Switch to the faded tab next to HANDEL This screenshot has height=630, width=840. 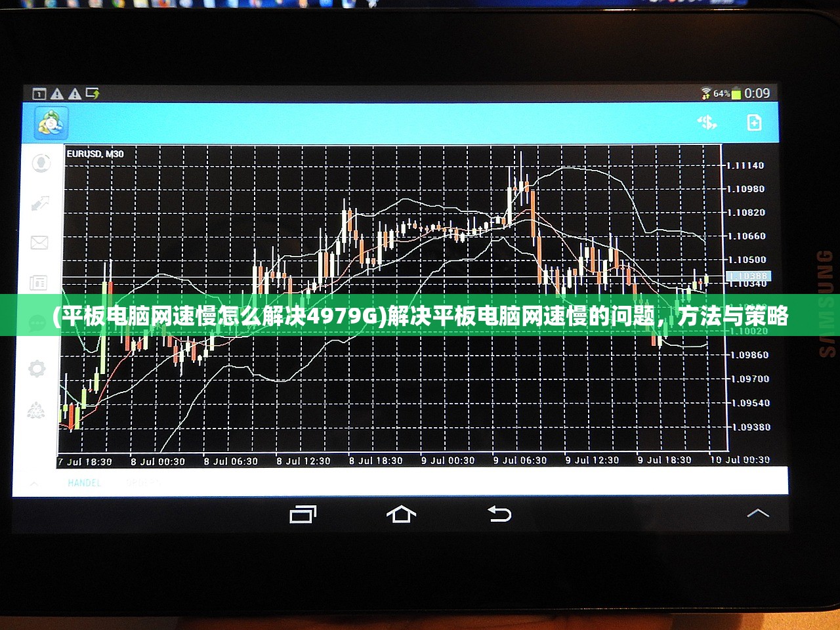coord(143,482)
